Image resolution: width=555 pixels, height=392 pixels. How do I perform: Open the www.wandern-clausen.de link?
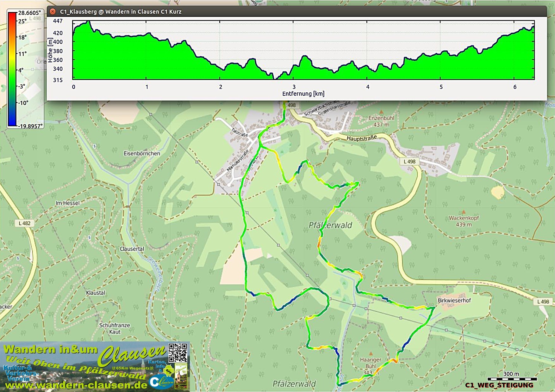(76, 385)
